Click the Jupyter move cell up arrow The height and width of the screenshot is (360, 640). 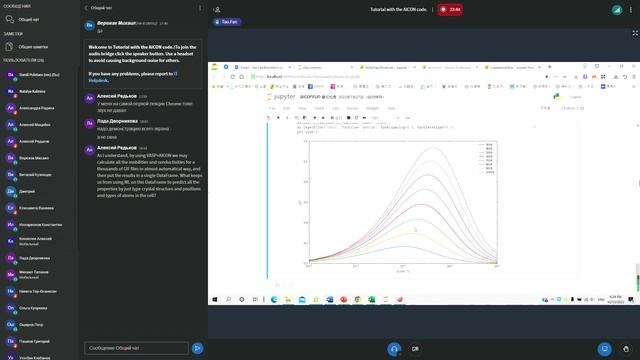(x=315, y=118)
